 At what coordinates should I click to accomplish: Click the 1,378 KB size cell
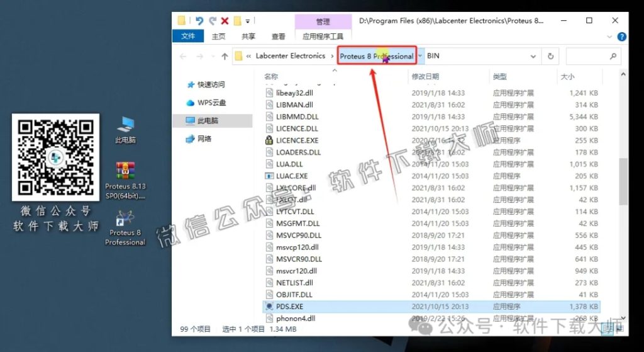point(584,307)
